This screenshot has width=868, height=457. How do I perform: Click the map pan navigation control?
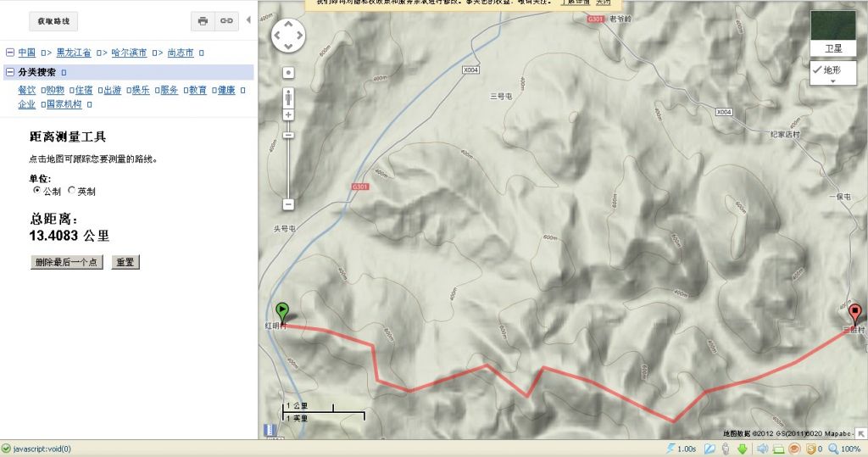click(288, 36)
